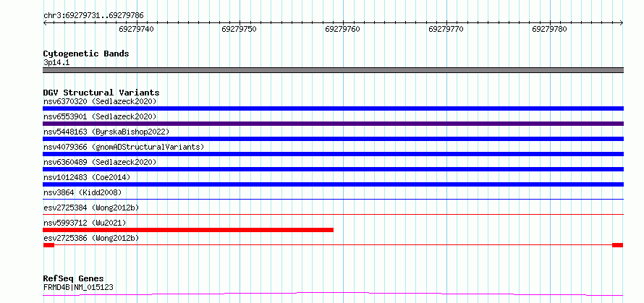The image size is (644, 303).
Task: Select the blue bar for nsv4079366
Action: point(333,154)
